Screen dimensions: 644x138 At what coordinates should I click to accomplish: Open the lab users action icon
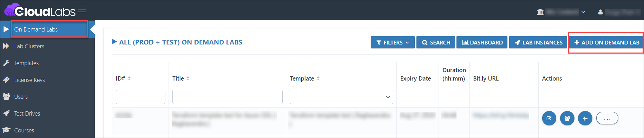567,118
